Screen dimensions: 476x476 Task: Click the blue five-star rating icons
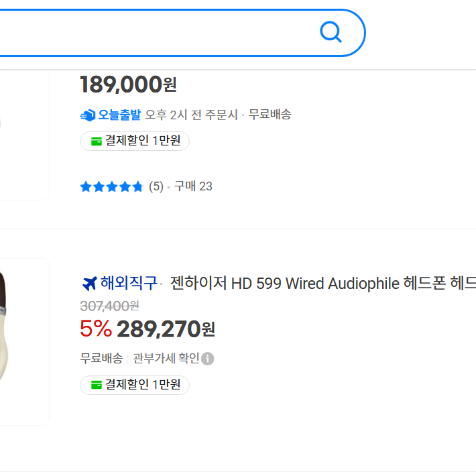111,186
